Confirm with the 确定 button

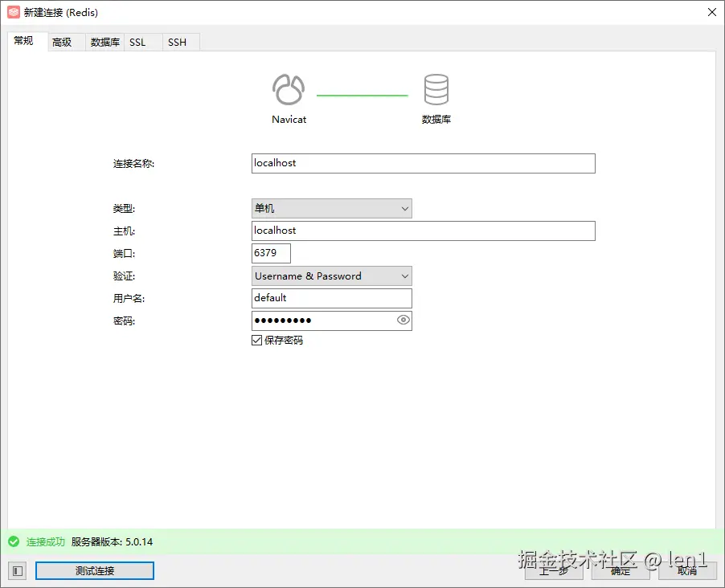[x=621, y=571]
